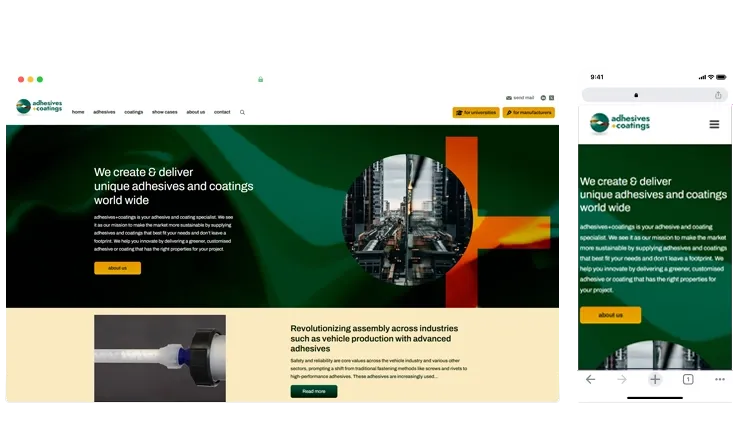Click the green padlock in browser bar
This screenshot has height=434, width=738.
260,79
